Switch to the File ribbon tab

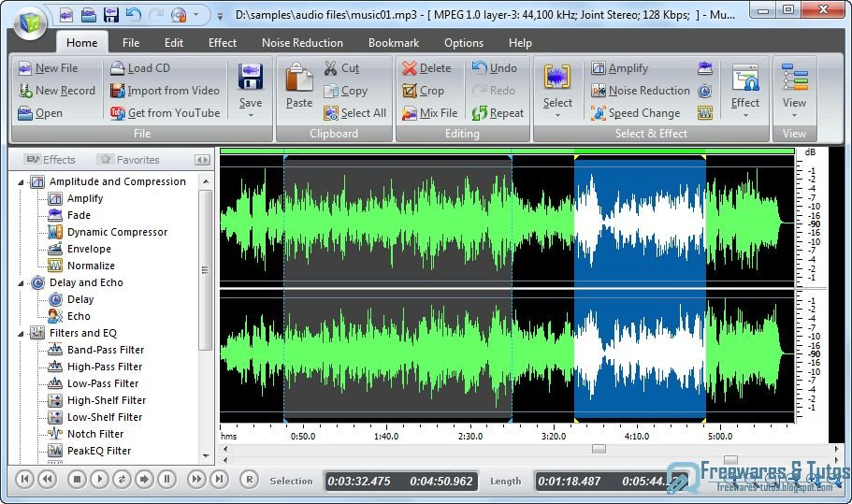coord(131,43)
